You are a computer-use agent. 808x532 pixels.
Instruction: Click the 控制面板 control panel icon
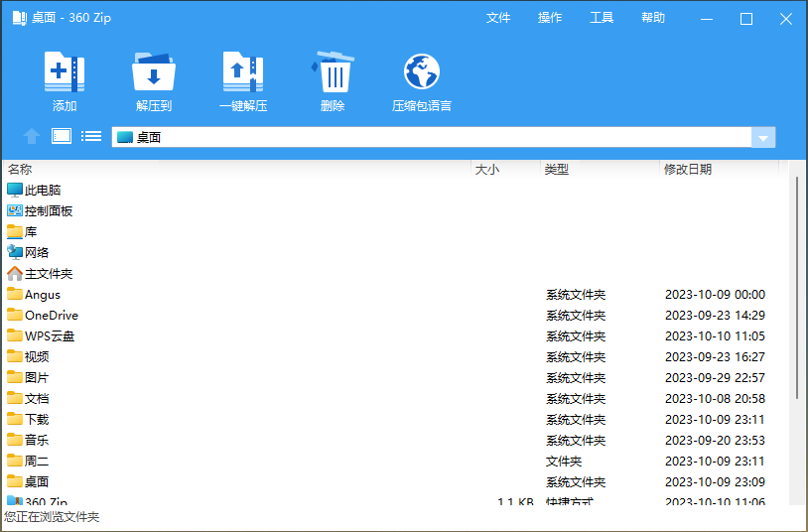15,210
